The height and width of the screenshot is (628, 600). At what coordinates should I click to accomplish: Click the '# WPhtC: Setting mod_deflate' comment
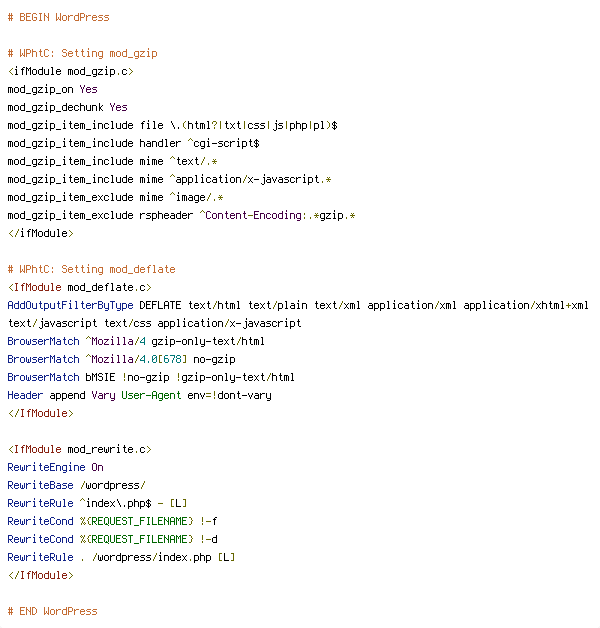click(x=92, y=270)
